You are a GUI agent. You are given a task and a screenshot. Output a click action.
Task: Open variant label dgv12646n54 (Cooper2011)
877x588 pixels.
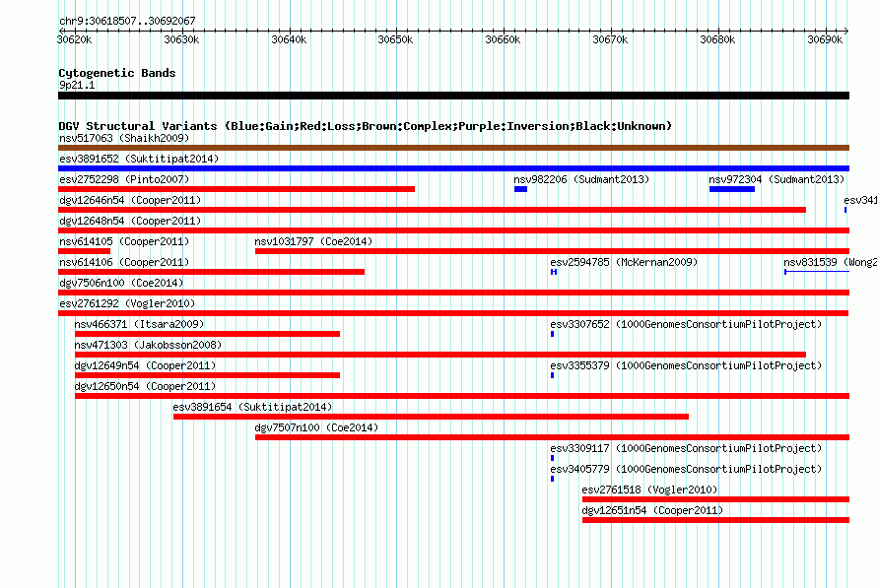pyautogui.click(x=130, y=200)
